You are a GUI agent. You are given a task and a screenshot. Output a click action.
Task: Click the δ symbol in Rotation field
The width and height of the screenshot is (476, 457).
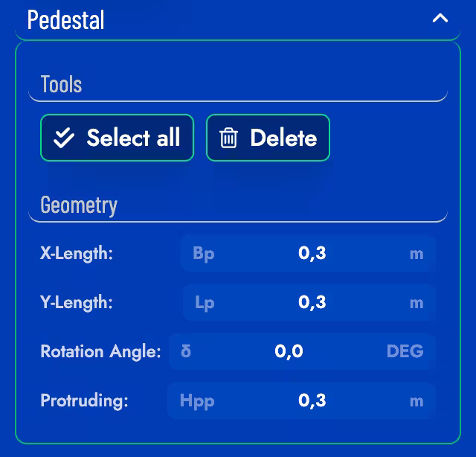[186, 351]
